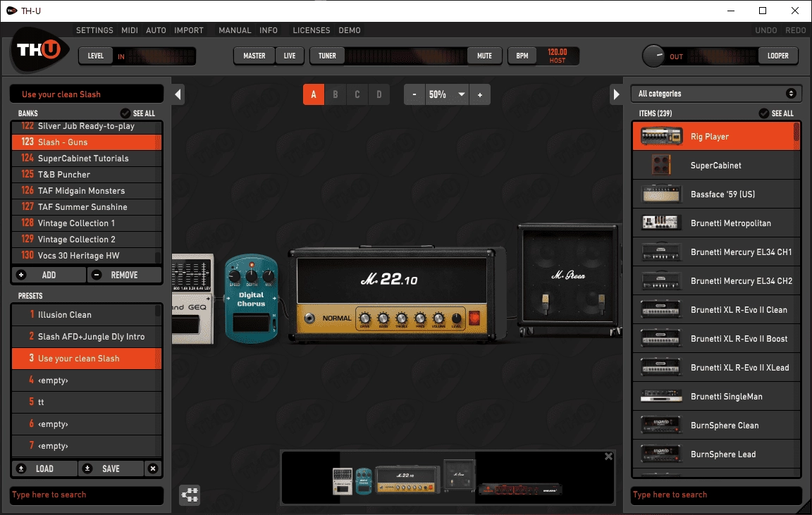
Task: Select the M. Green cabinet
Action: coord(570,280)
